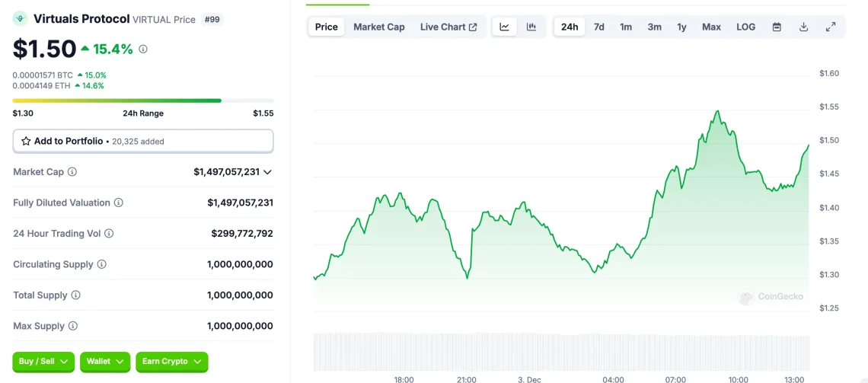The image size is (868, 383).
Task: Toggle LOG scale on chart
Action: [745, 27]
